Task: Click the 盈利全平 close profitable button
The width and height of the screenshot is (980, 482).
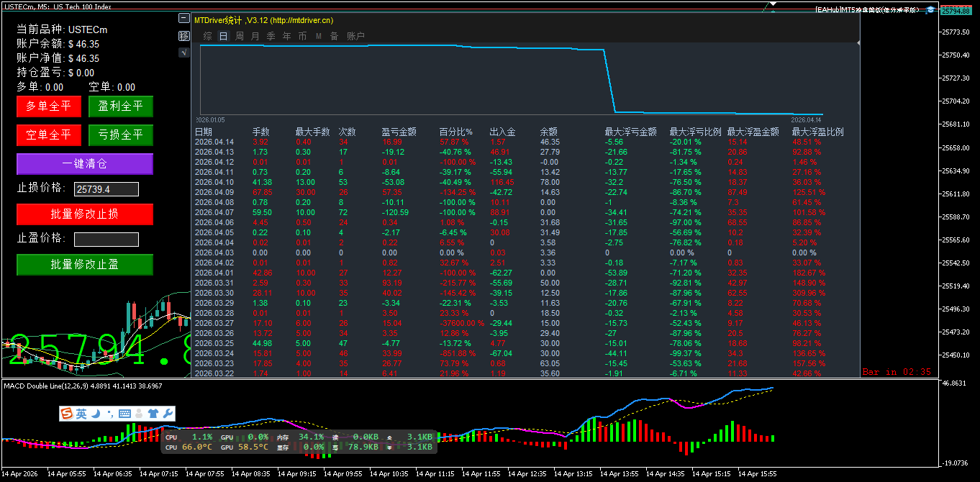Action: coord(121,106)
